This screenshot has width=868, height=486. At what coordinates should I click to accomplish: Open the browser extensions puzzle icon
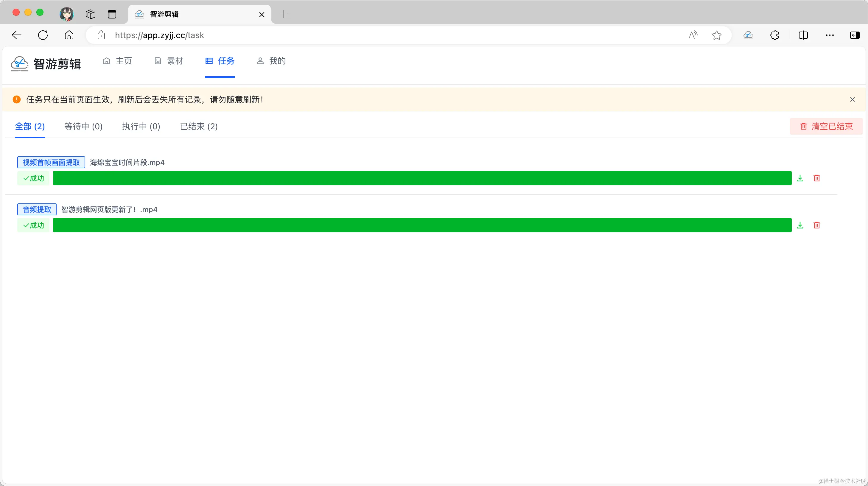774,35
